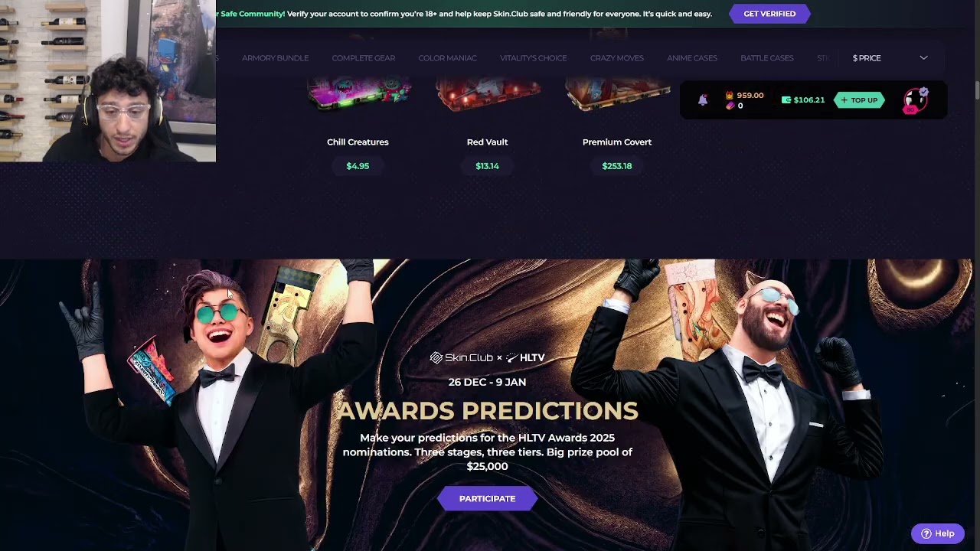Expand the $ Price sort dropdown
This screenshot has height=551, width=980.
coord(890,58)
